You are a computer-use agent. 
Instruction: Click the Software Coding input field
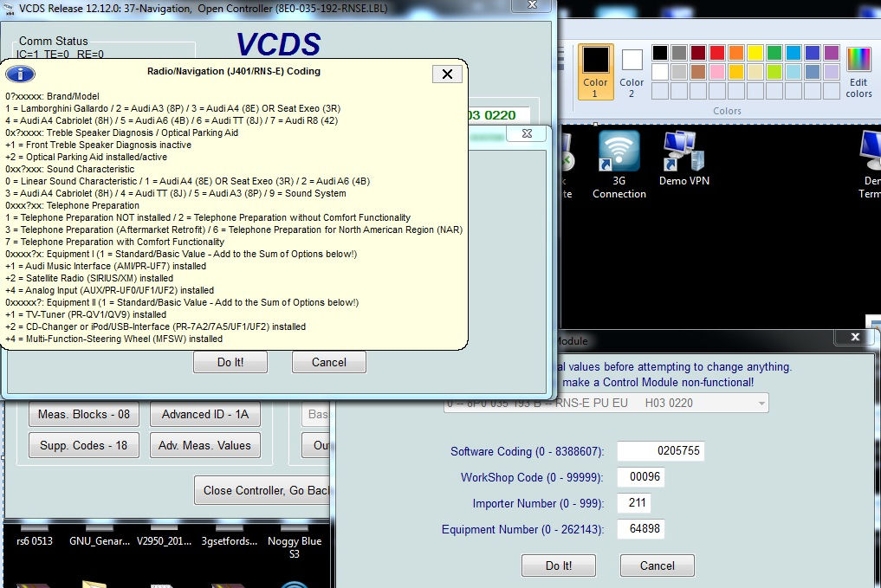(660, 451)
